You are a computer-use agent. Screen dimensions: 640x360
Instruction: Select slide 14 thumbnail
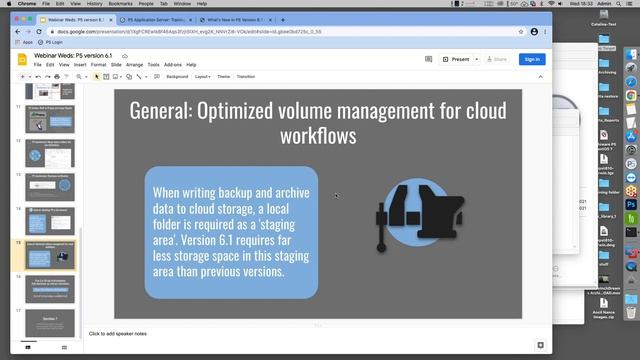[x=50, y=221]
